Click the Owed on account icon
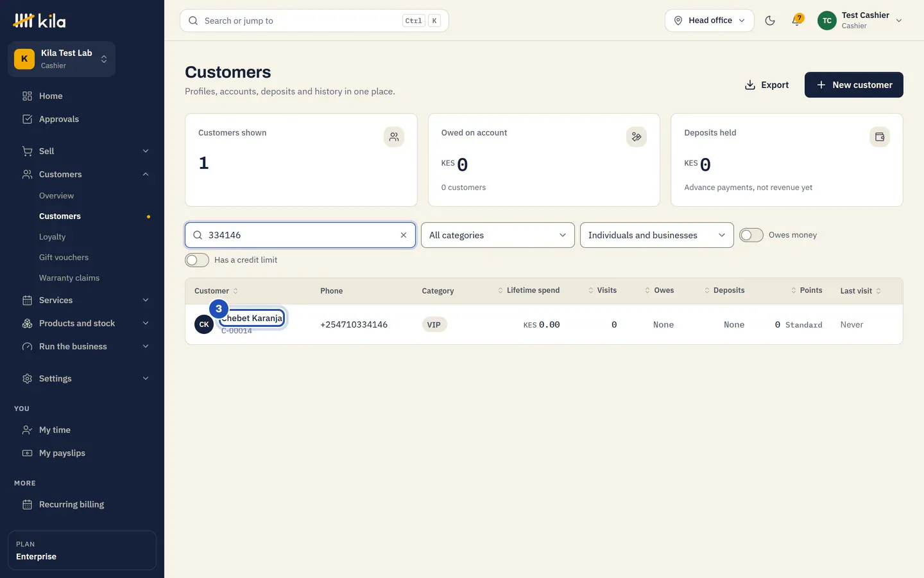The width and height of the screenshot is (924, 578). coord(637,137)
